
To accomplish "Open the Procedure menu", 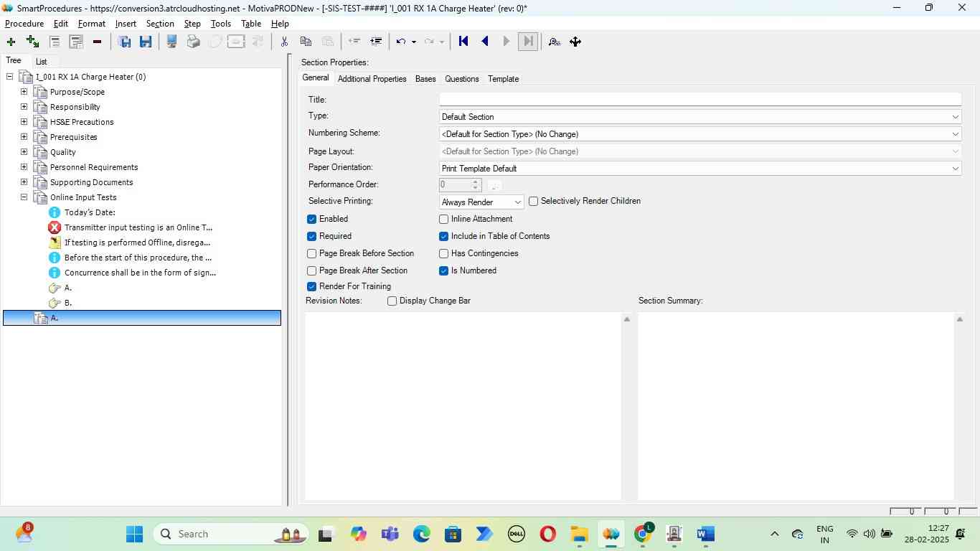I will pyautogui.click(x=24, y=24).
